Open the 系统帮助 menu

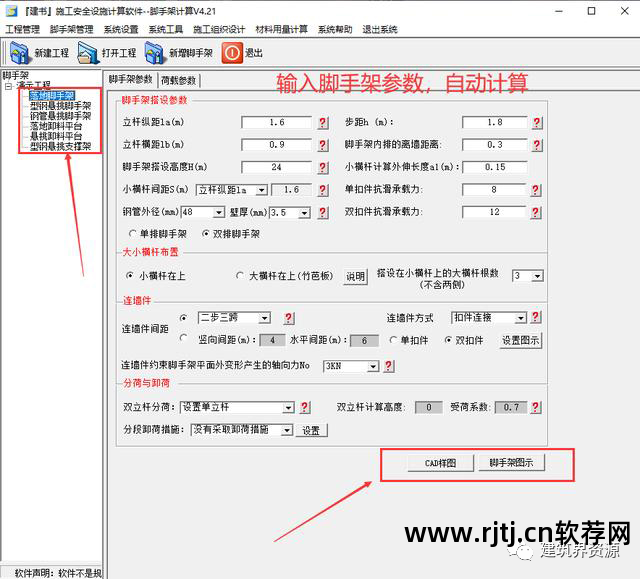click(x=335, y=29)
